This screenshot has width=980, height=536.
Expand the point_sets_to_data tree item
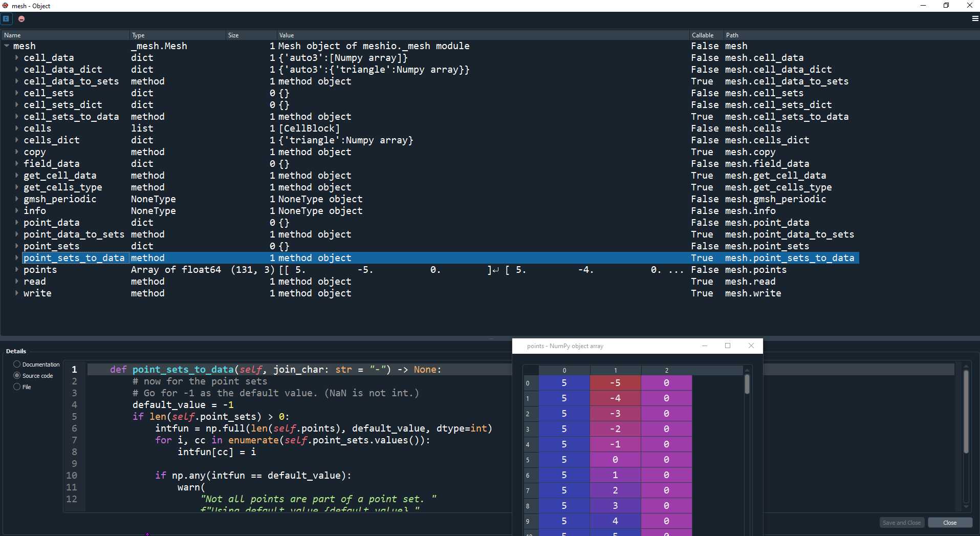click(x=17, y=258)
